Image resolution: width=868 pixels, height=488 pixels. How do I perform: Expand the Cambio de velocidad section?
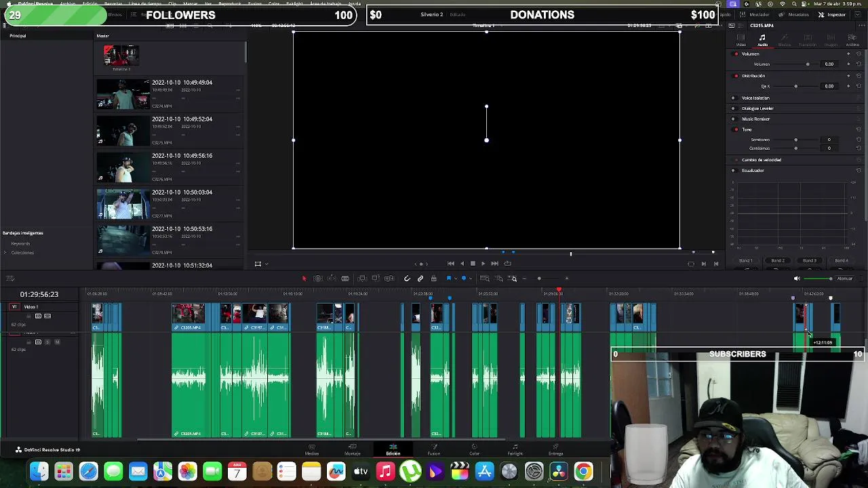[x=762, y=160]
